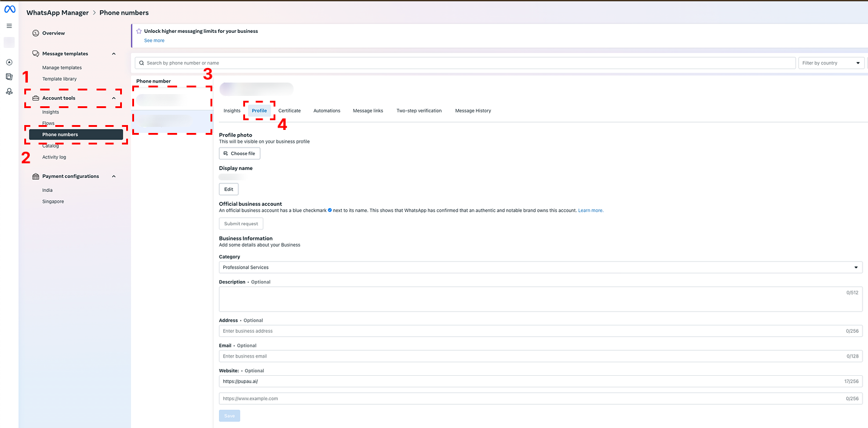The width and height of the screenshot is (868, 428).
Task: Open Manage templates in the sidebar
Action: (x=62, y=68)
